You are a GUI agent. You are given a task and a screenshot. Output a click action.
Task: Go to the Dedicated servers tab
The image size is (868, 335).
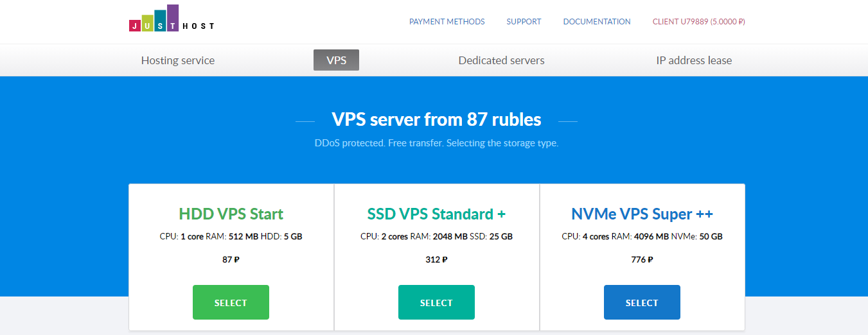(x=501, y=60)
